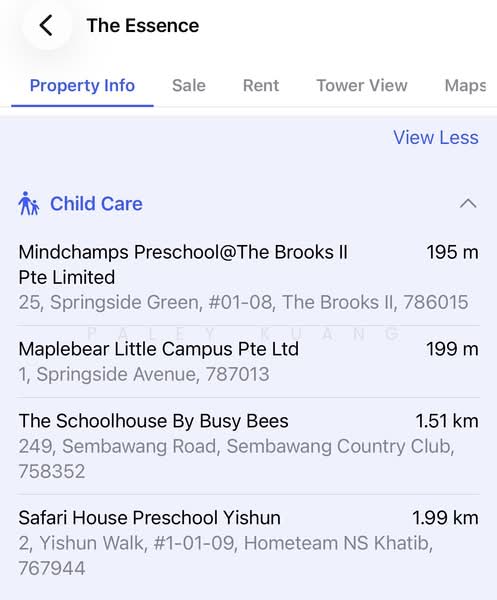497x600 pixels.
Task: Tap the 1, Springside Avenue address
Action: coord(144,374)
